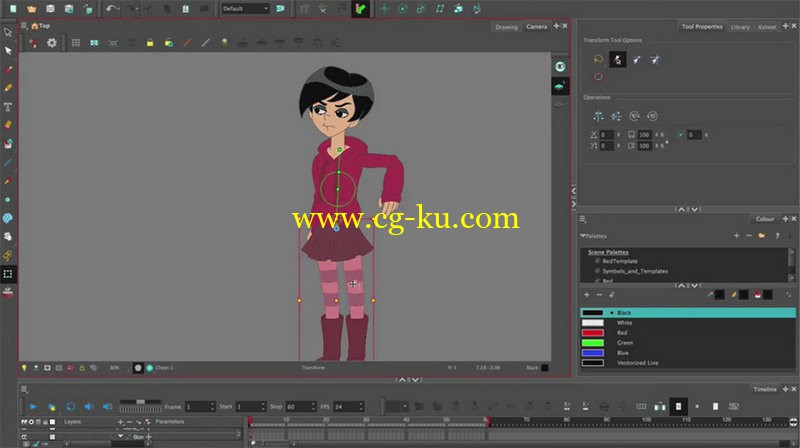Remove colour with minus button
The width and height of the screenshot is (800, 448).
pyautogui.click(x=599, y=295)
